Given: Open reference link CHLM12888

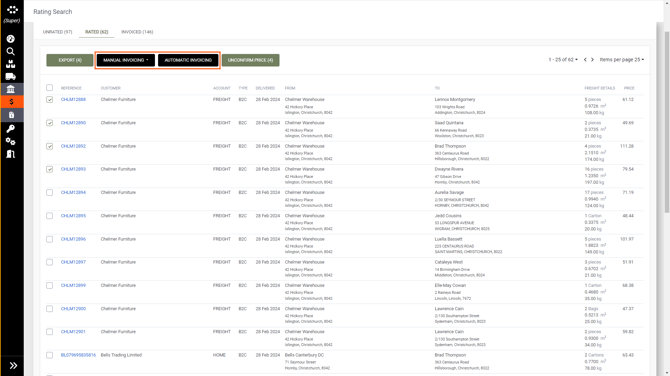Looking at the screenshot, I should pos(73,100).
